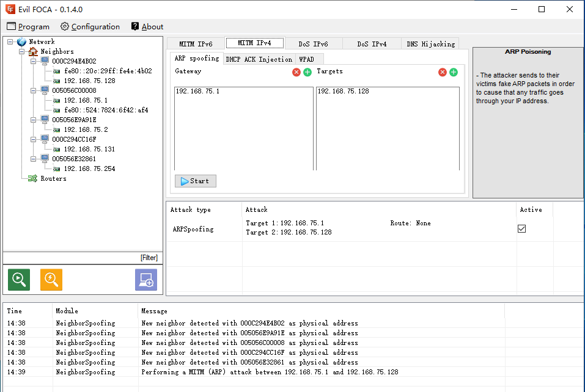
Task: Collapse the 005056C00008 node
Action: 33,90
